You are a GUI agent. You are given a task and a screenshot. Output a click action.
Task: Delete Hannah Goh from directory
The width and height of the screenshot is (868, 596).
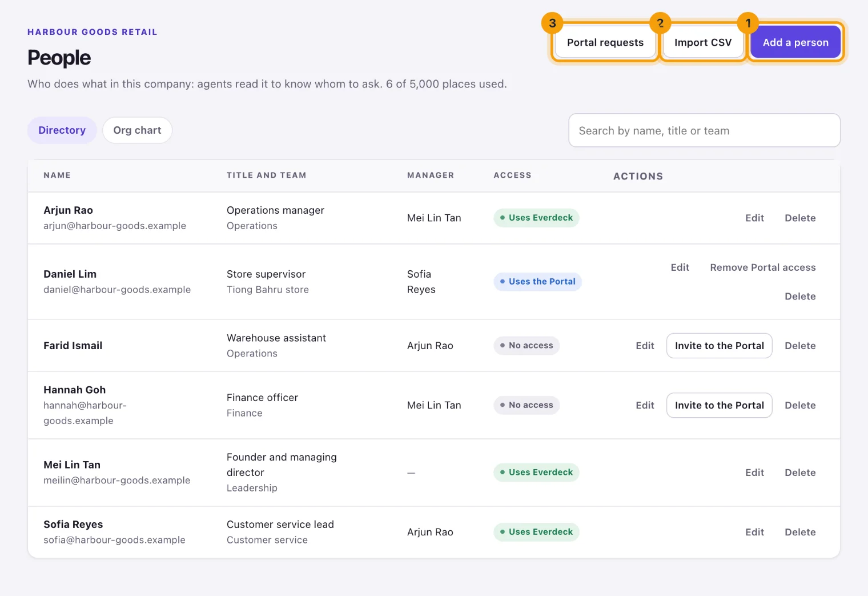point(800,405)
